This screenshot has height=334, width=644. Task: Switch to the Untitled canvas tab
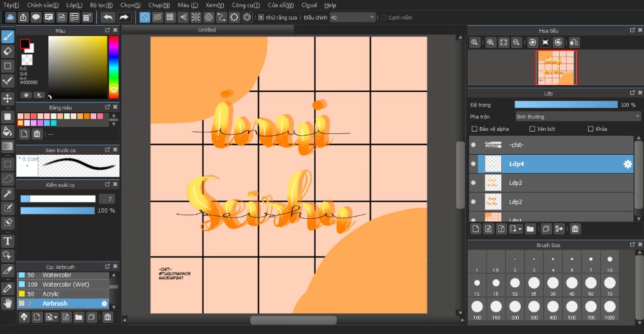tap(208, 30)
